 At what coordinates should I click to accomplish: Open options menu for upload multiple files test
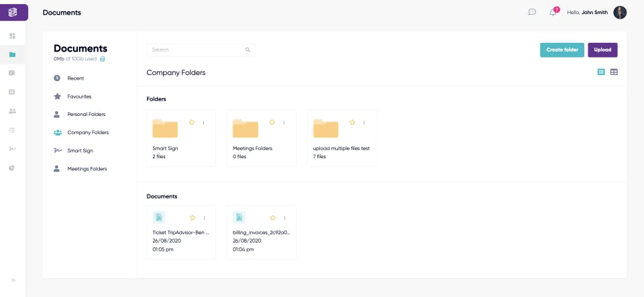point(364,122)
